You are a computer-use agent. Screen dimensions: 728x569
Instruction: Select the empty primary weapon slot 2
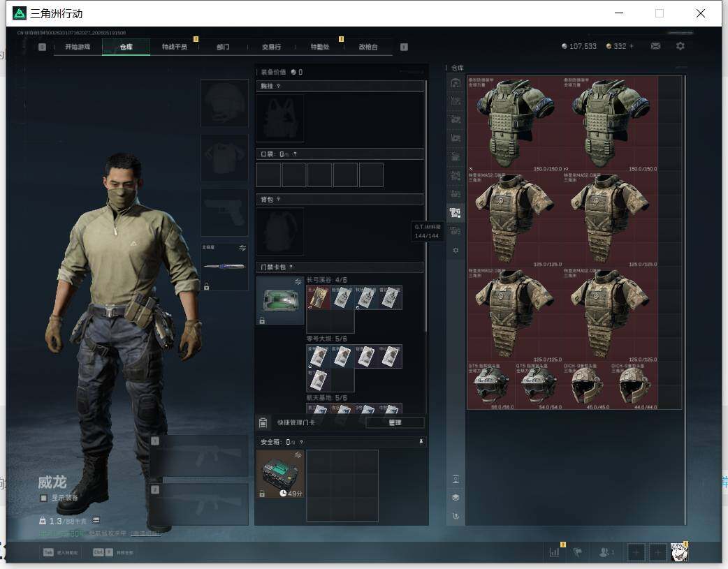198,504
